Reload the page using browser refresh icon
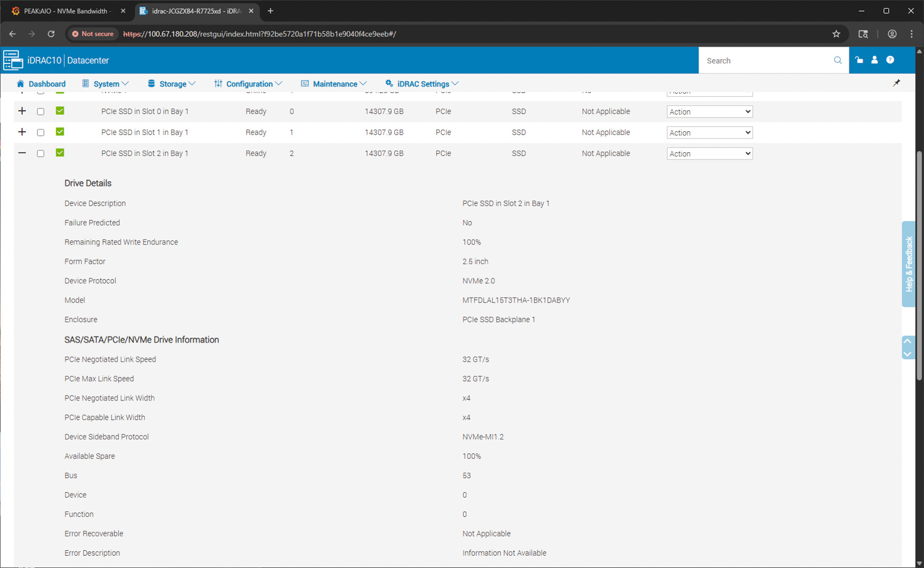 point(51,34)
